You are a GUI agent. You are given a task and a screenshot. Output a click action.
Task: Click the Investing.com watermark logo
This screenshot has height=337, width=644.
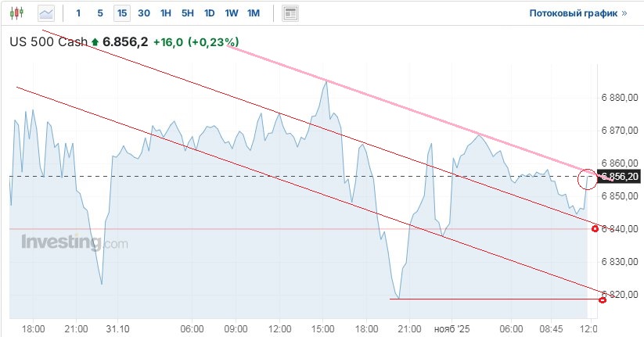coord(74,242)
